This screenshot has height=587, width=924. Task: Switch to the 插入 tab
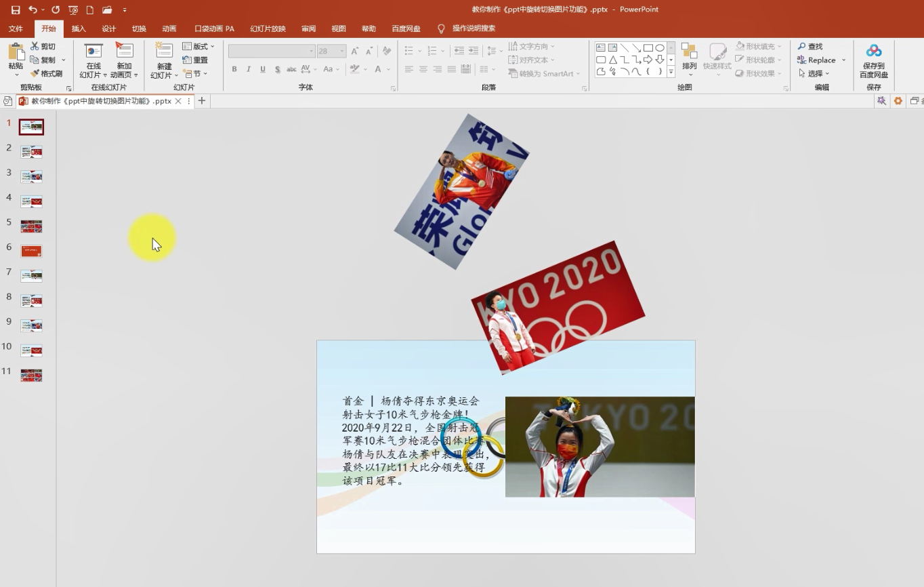point(79,28)
